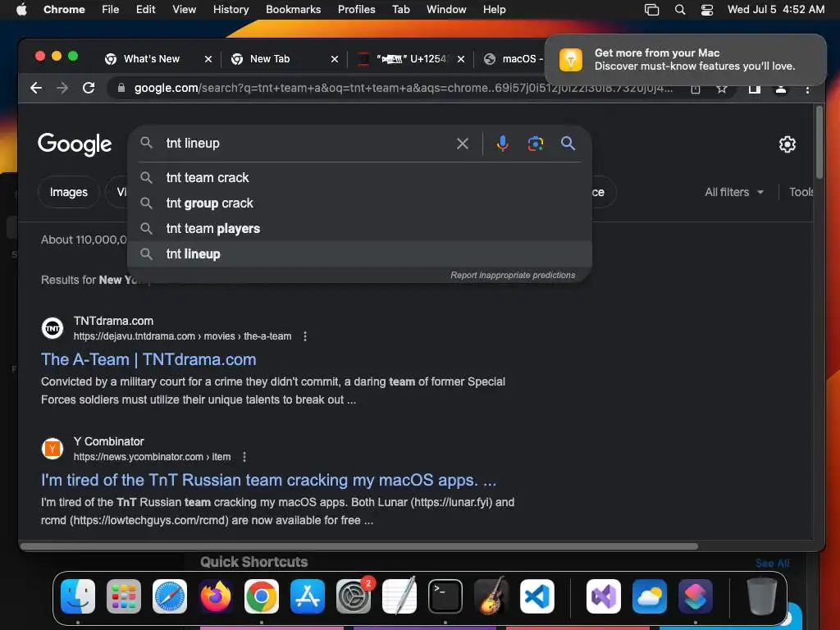Switch to the U+1254 tab
The image size is (840, 630).
click(412, 59)
